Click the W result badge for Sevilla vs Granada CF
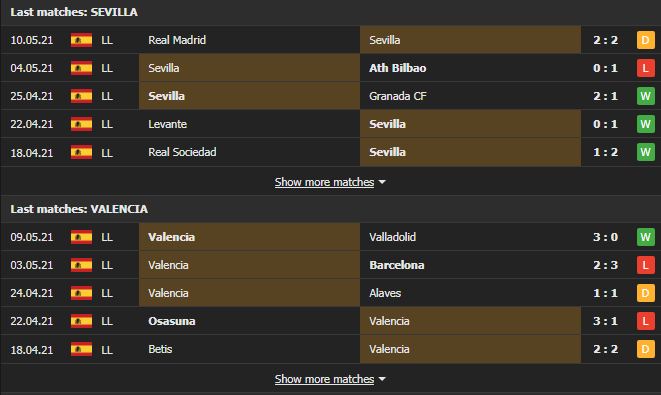This screenshot has width=661, height=395. [x=645, y=96]
